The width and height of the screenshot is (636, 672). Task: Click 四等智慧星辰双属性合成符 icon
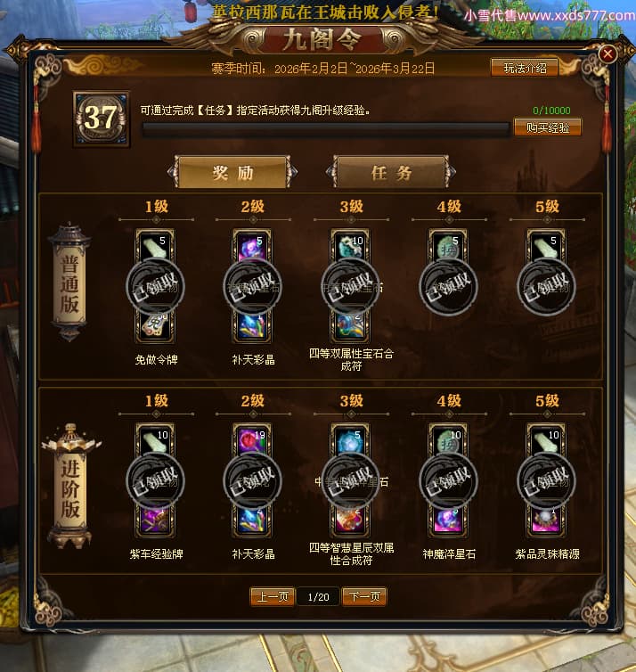coord(350,520)
